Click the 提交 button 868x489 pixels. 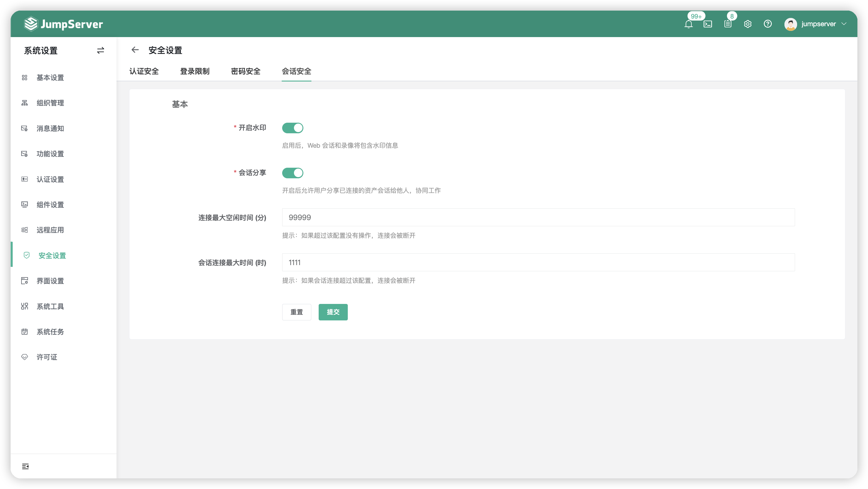pos(333,312)
